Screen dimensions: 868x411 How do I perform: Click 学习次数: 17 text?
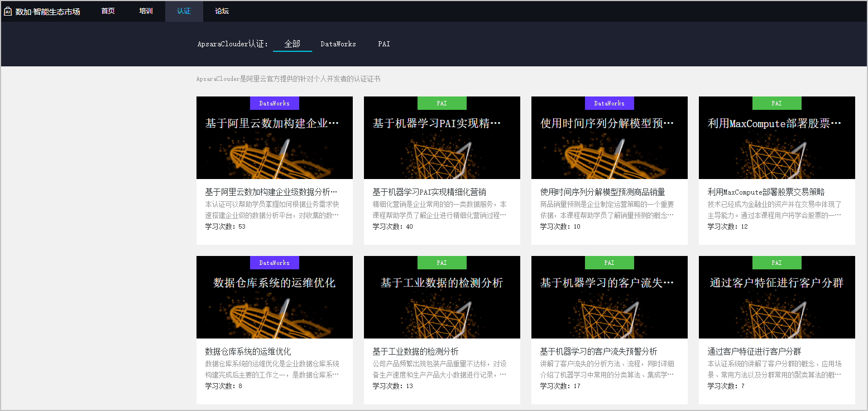pos(560,386)
